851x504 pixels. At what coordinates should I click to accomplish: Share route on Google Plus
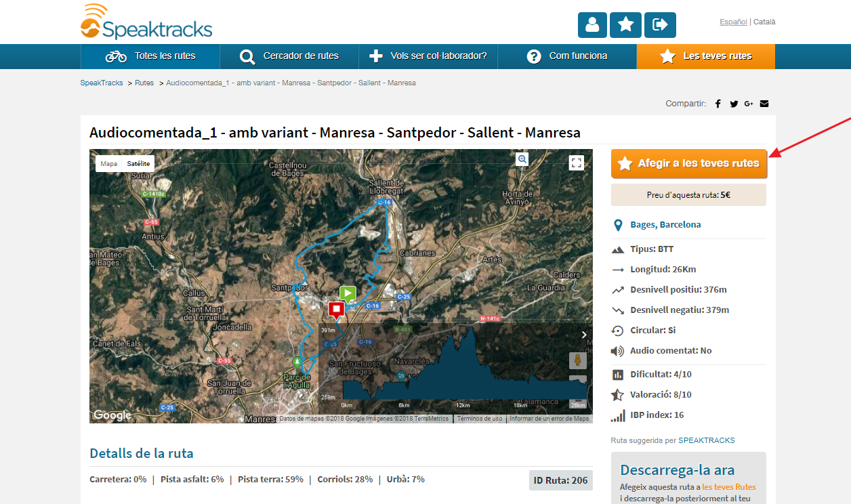[749, 104]
